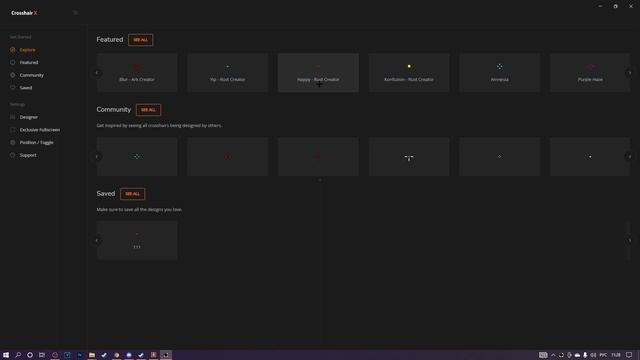Viewport: 640px width, 360px height.
Task: Click SEE ALL next to the Featured heading
Action: tap(140, 40)
